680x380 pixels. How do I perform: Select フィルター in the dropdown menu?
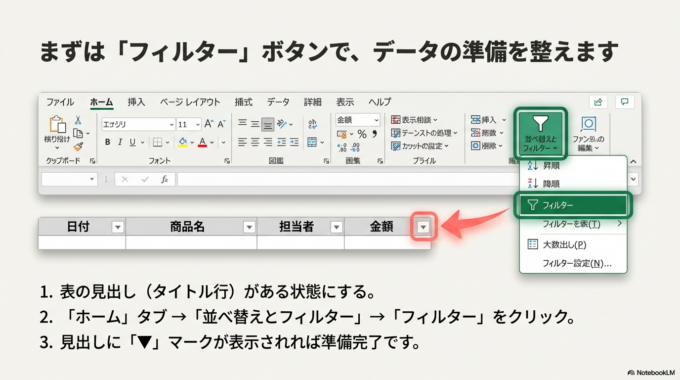pos(573,205)
